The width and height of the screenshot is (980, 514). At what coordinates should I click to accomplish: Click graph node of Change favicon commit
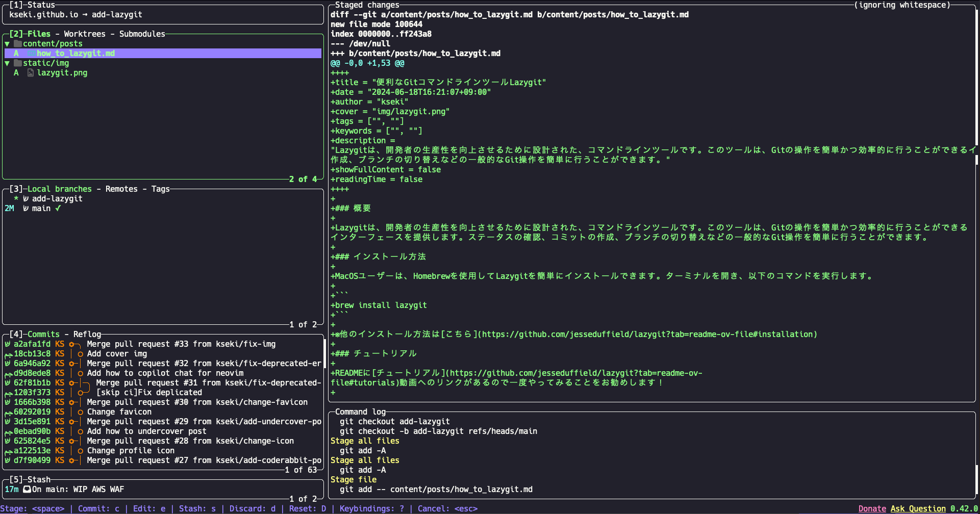click(x=81, y=412)
